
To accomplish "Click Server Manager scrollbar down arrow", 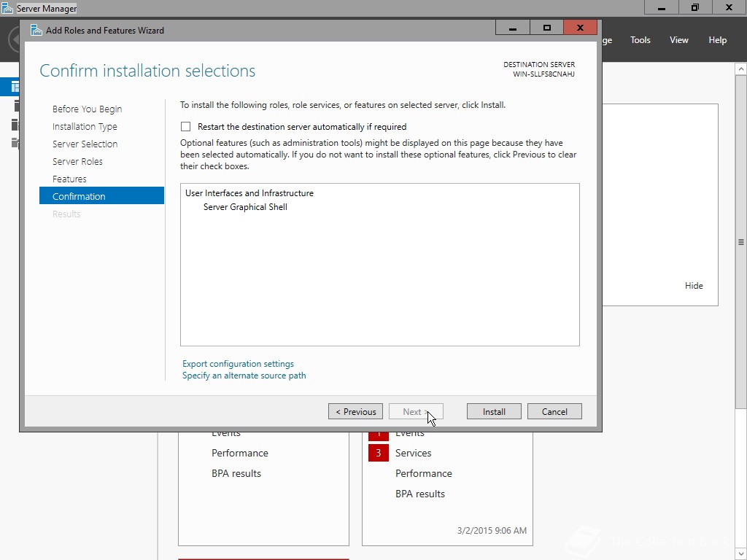I will (x=741, y=554).
